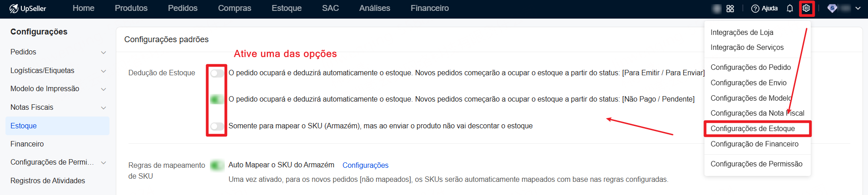Choose Integrações de Loja menu entry
868x195 pixels.
click(742, 33)
